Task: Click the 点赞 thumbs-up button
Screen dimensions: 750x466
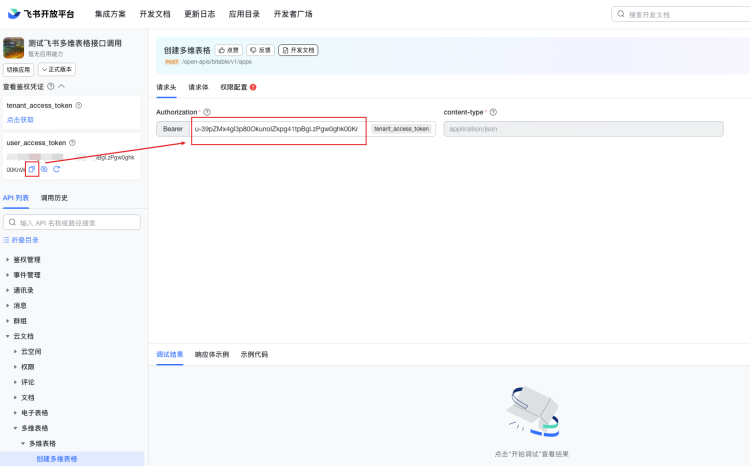Action: tap(229, 50)
